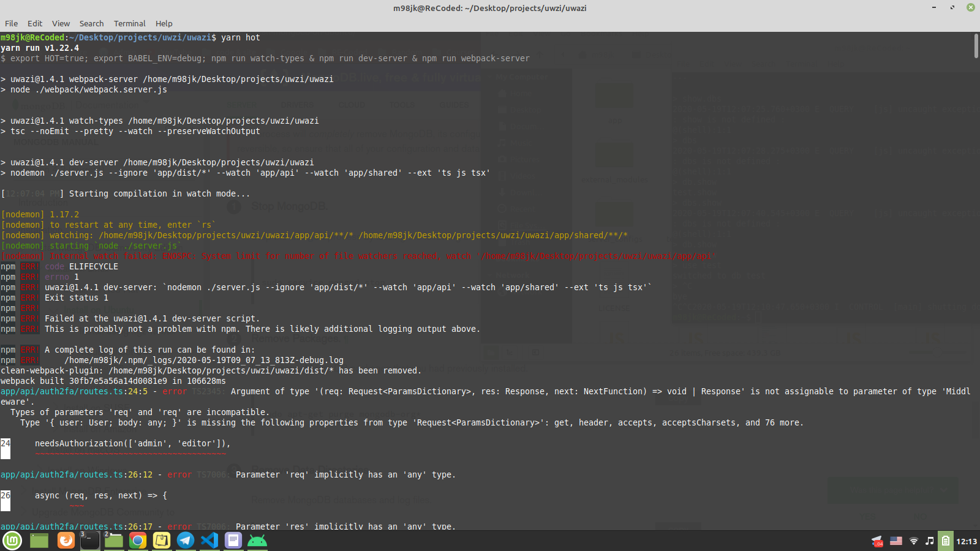Open the US keyboard layout indicator
The image size is (980, 551).
(896, 541)
